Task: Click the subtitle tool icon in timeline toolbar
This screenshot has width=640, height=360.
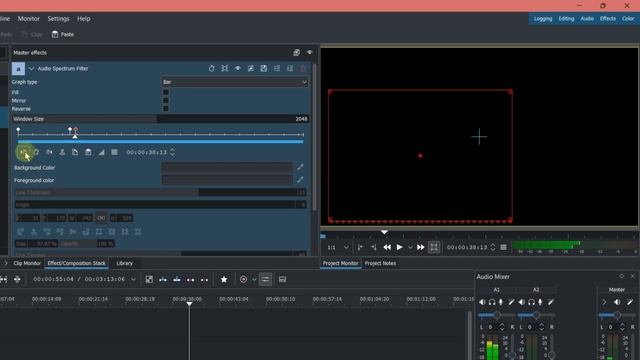Action: [x=282, y=280]
